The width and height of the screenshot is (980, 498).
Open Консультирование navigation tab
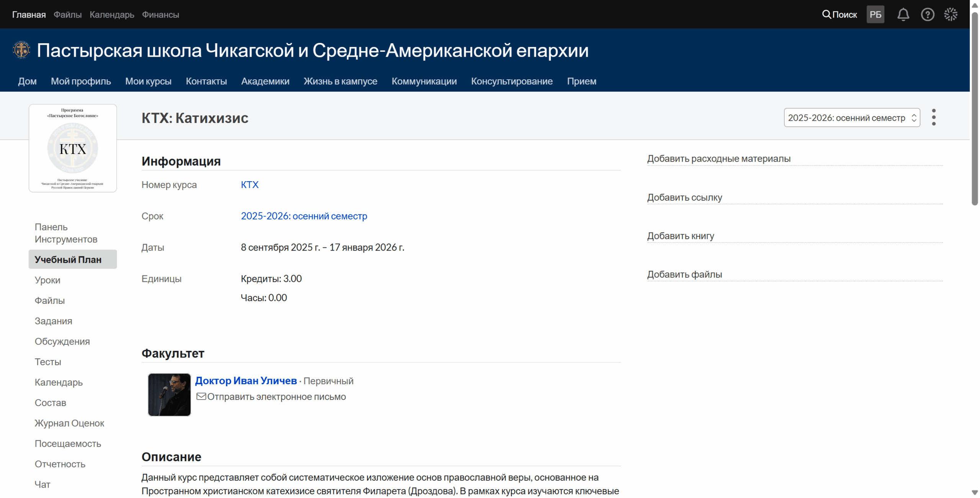tap(512, 81)
